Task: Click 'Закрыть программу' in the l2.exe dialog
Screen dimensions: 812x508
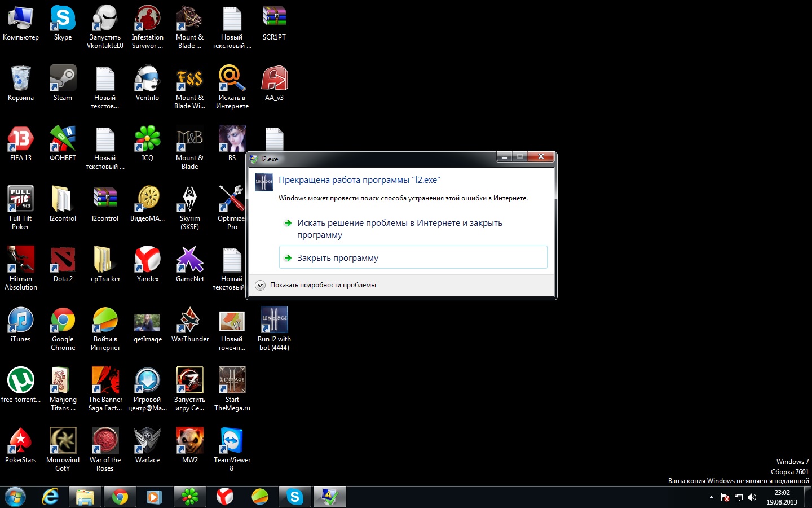Action: click(x=413, y=257)
